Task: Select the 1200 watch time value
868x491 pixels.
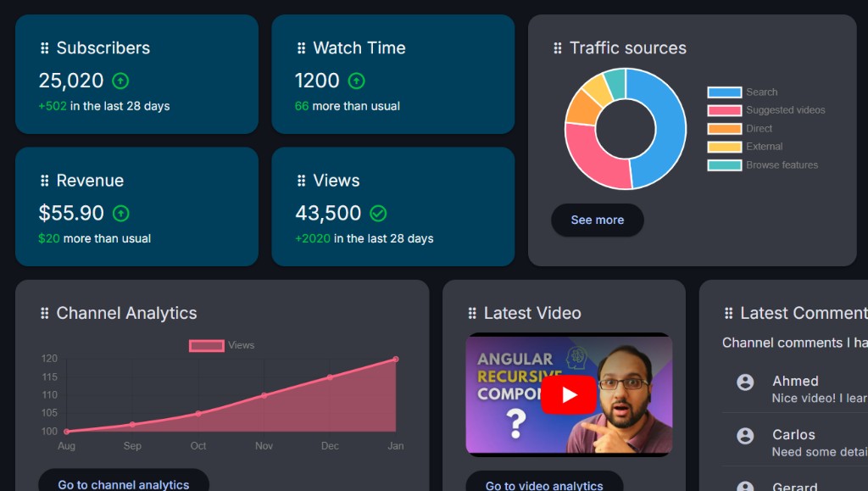Action: coord(317,81)
